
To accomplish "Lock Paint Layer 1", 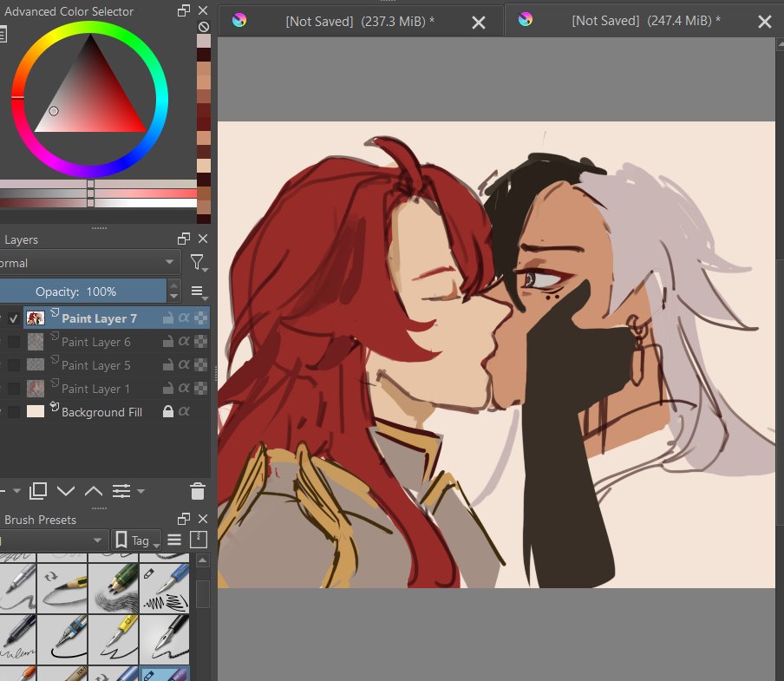I will (168, 388).
